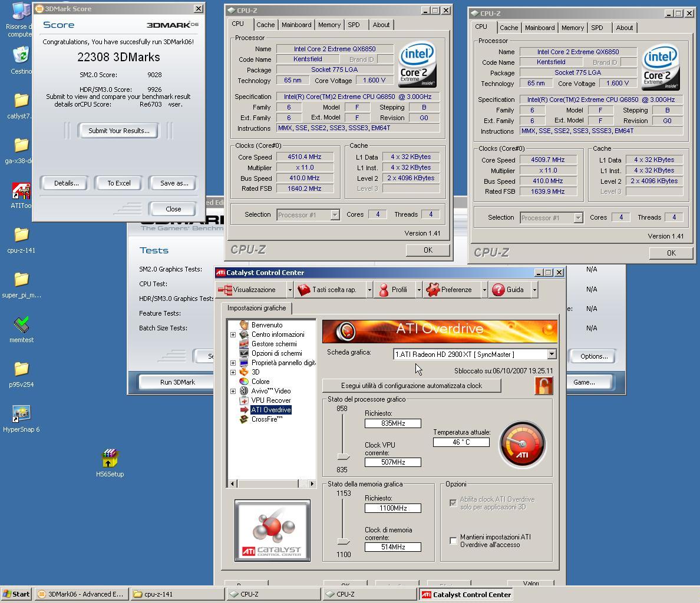Image resolution: width=700 pixels, height=603 pixels.
Task: Click To Excel button
Action: 119,183
